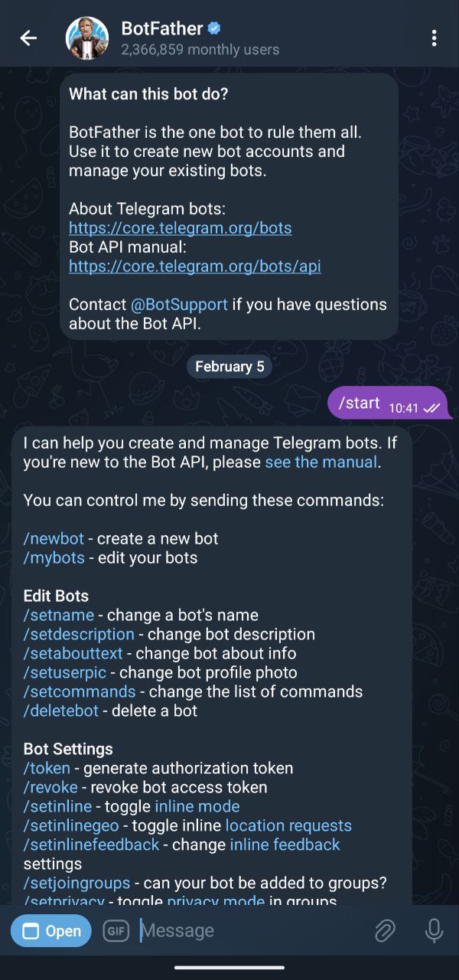This screenshot has height=980, width=459.
Task: Toggle inline location requests via /setinlinegeo
Action: click(x=70, y=825)
